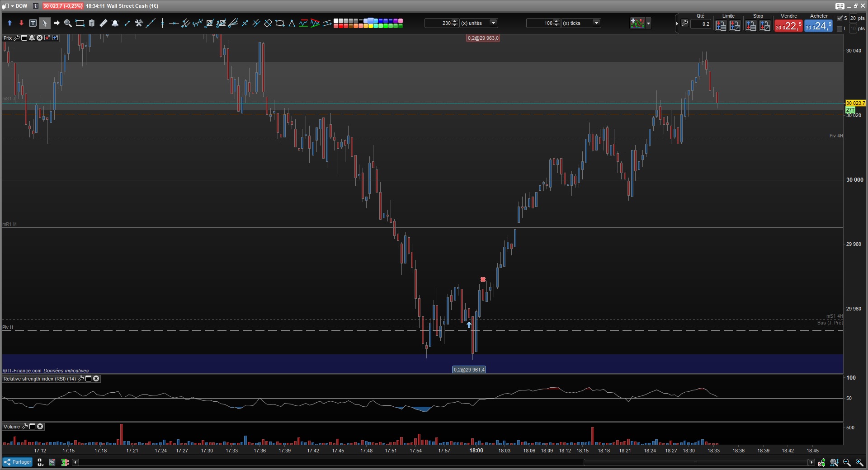This screenshot has height=470, width=868.
Task: Collapse the trading panel arrow
Action: click(x=677, y=23)
